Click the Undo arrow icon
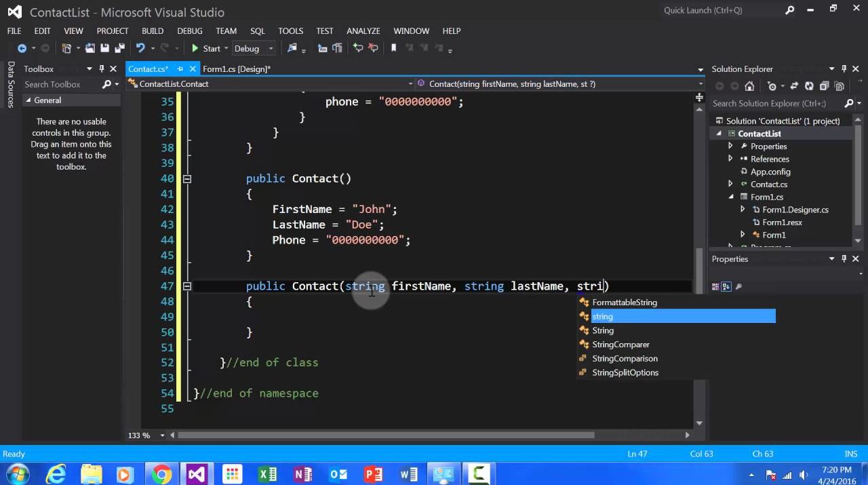 pos(140,48)
